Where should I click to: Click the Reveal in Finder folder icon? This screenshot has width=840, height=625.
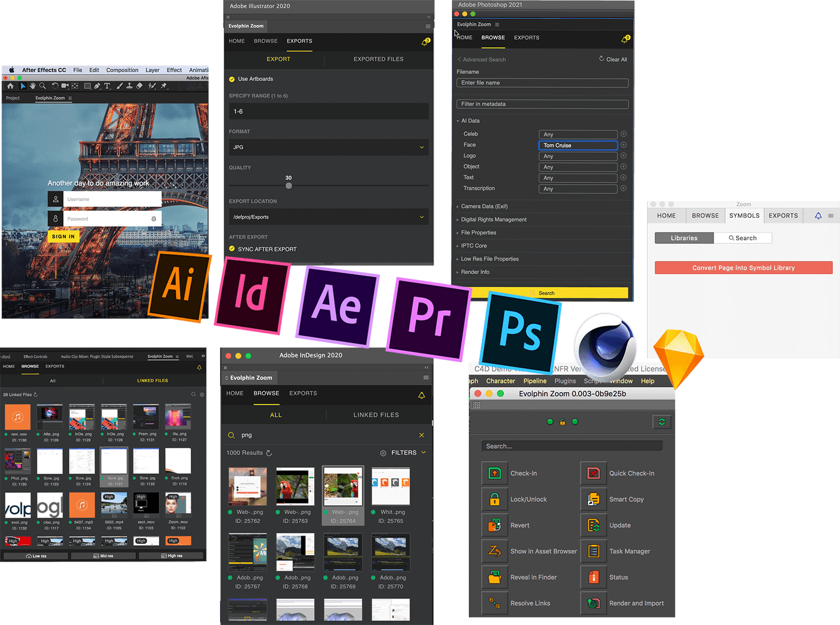[495, 577]
